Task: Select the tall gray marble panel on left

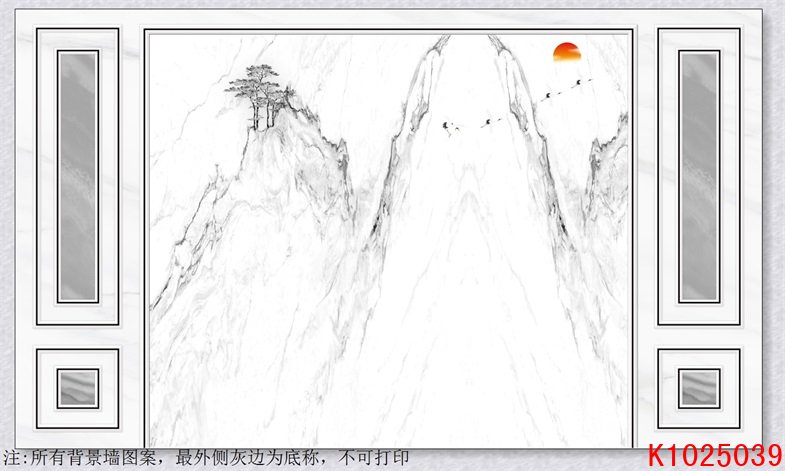Action: [78, 176]
